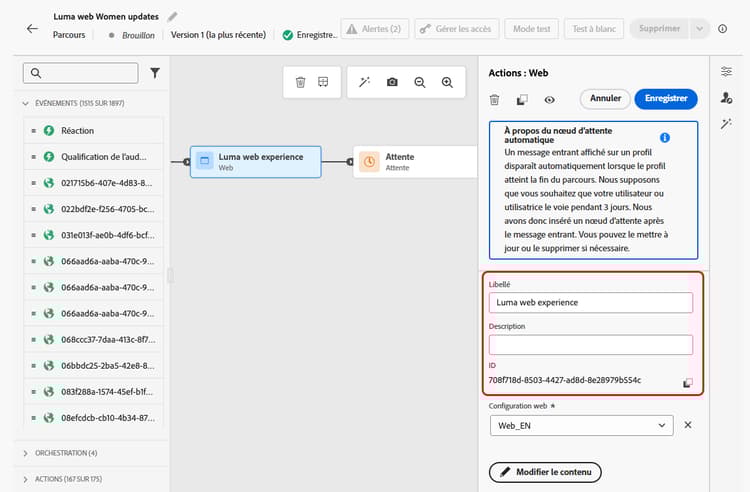Screen dimensions: 750x492
Task: Open info icon in wait node notice
Action: (x=665, y=138)
